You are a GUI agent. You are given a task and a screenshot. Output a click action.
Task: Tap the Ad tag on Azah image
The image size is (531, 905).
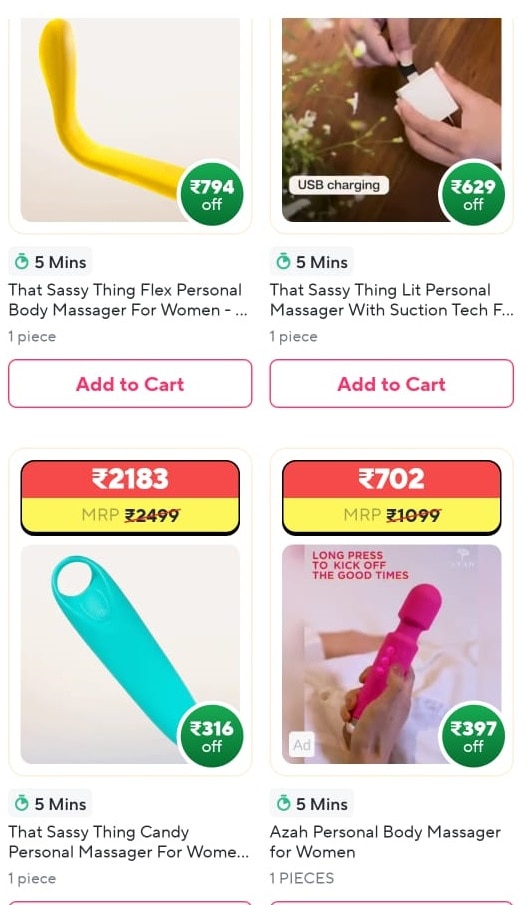coord(302,745)
